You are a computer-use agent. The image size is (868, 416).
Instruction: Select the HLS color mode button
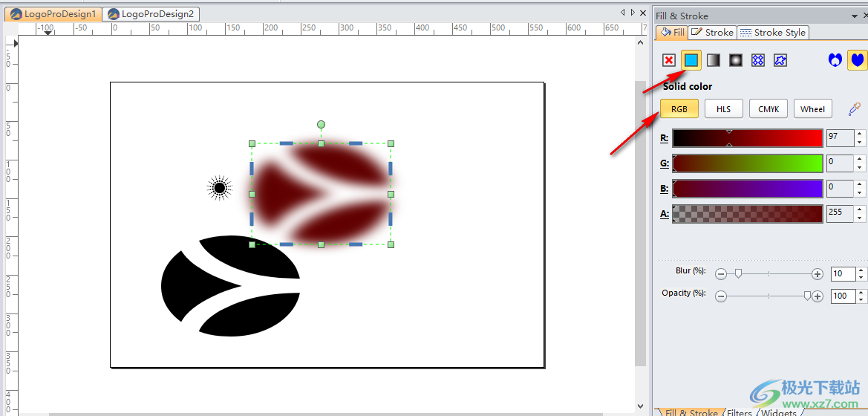[723, 109]
